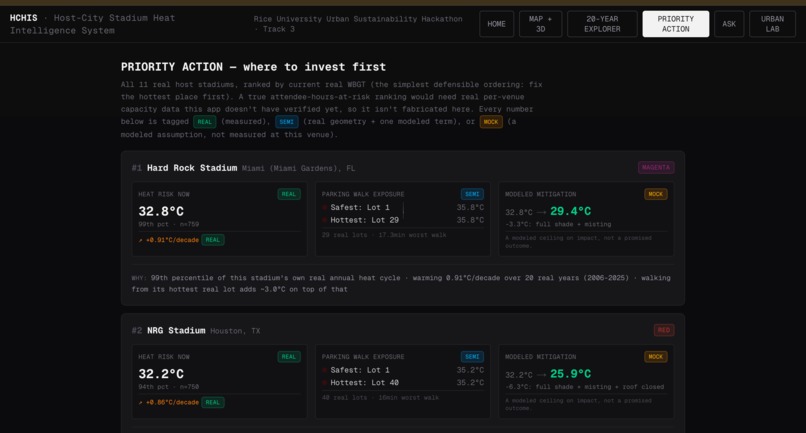Screen dimensions: 806x433
Task: Click REAL badge beside Hard Rock HEAT RISK NOW
Action: pyautogui.click(x=289, y=194)
